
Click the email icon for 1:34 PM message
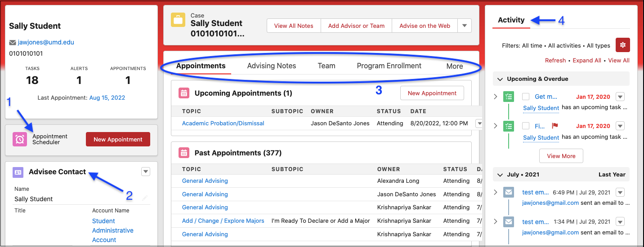click(509, 222)
